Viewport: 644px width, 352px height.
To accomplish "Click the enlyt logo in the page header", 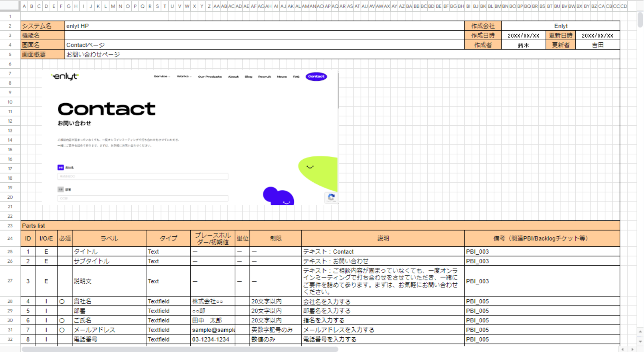I will point(65,77).
